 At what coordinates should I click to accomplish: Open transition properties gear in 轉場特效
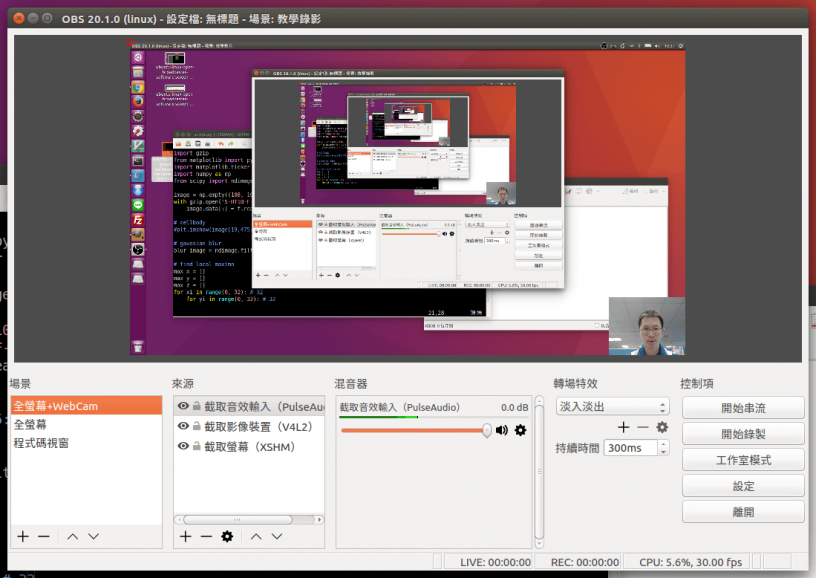click(661, 427)
